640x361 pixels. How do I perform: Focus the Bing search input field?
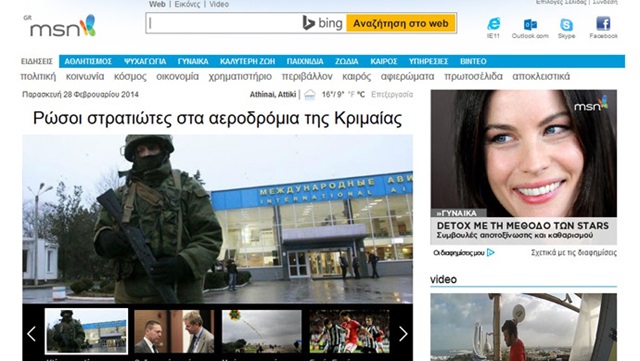(x=224, y=23)
